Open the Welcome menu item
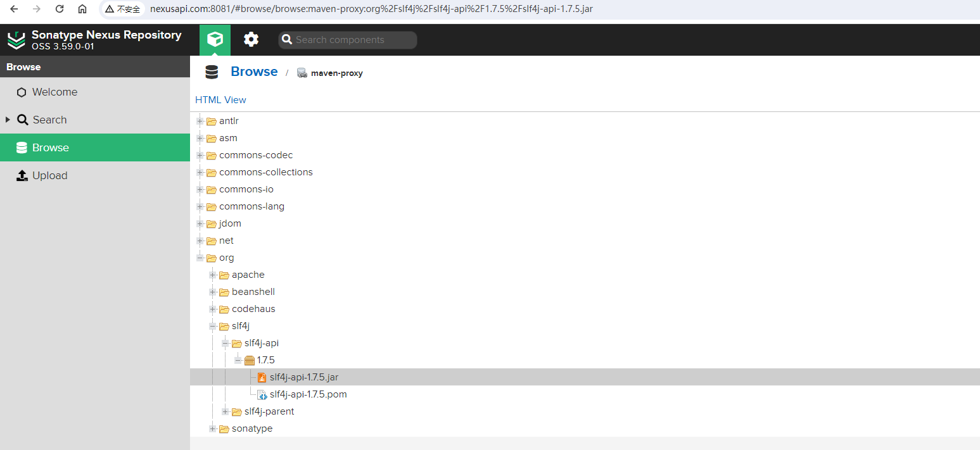Viewport: 980px width, 450px height. (x=95, y=92)
